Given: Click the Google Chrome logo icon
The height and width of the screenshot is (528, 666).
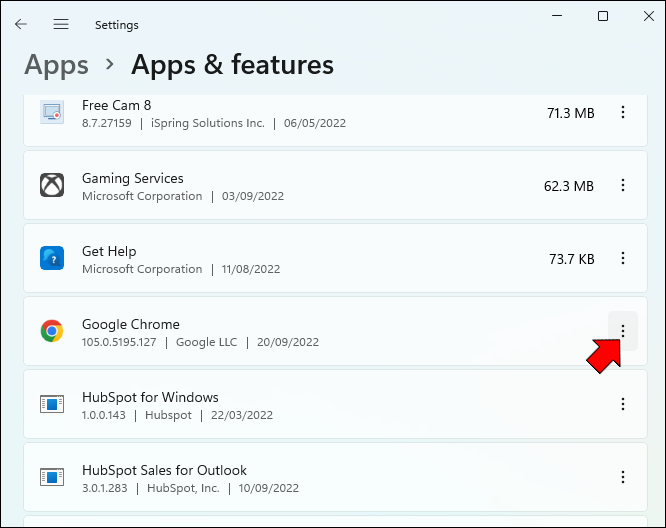Looking at the screenshot, I should 52,331.
